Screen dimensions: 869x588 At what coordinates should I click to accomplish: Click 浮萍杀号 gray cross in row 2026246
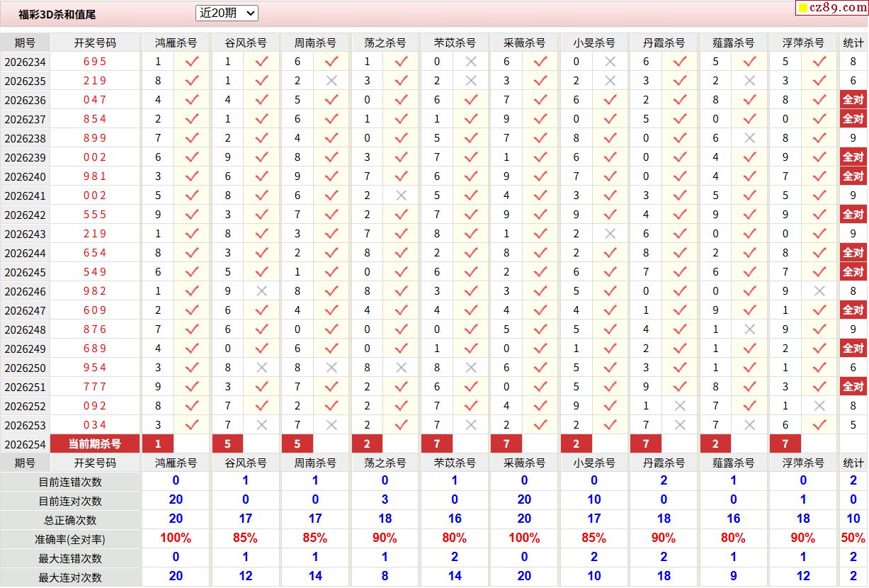[820, 291]
